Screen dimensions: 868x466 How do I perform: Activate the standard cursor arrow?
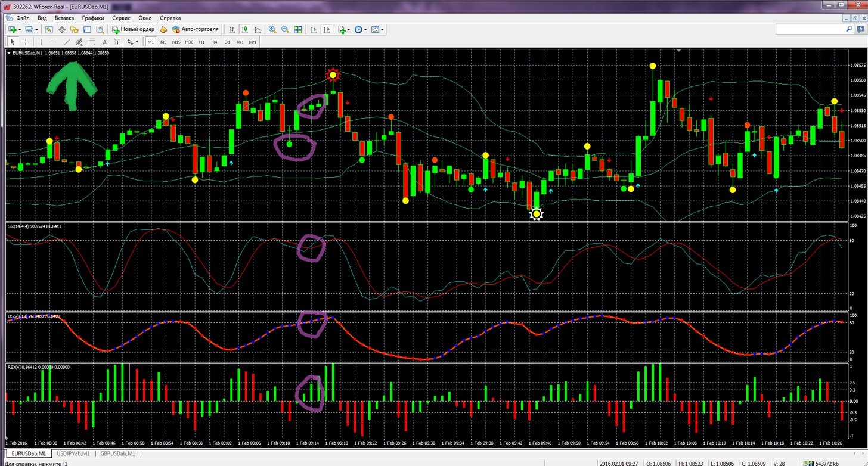(12, 42)
